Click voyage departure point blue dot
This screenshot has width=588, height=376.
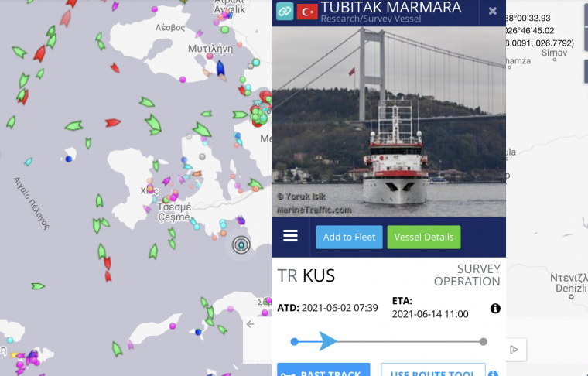(294, 341)
